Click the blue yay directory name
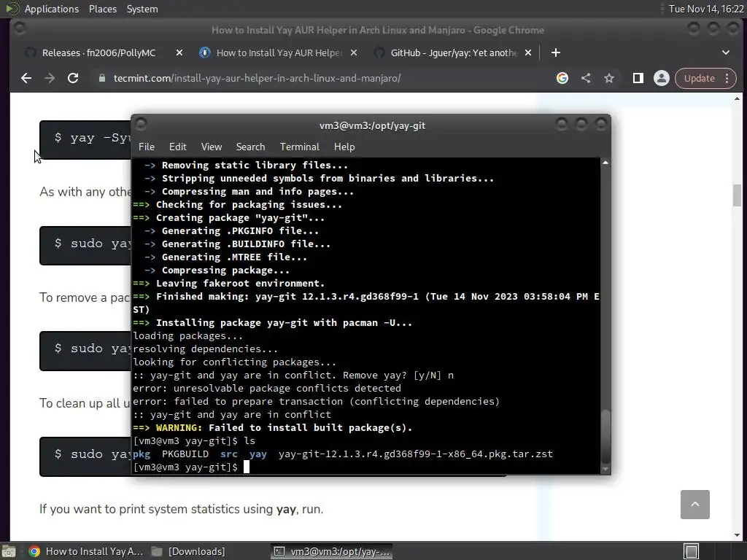The image size is (747, 560). pyautogui.click(x=258, y=454)
